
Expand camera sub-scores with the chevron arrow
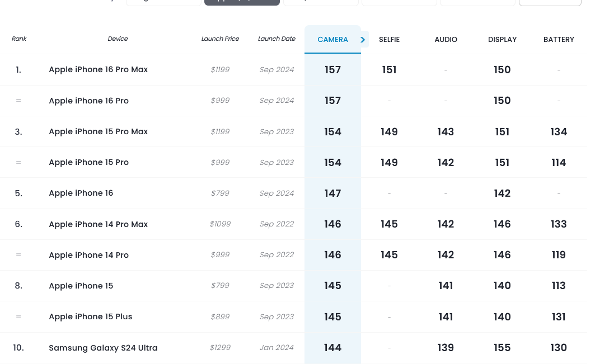point(363,40)
